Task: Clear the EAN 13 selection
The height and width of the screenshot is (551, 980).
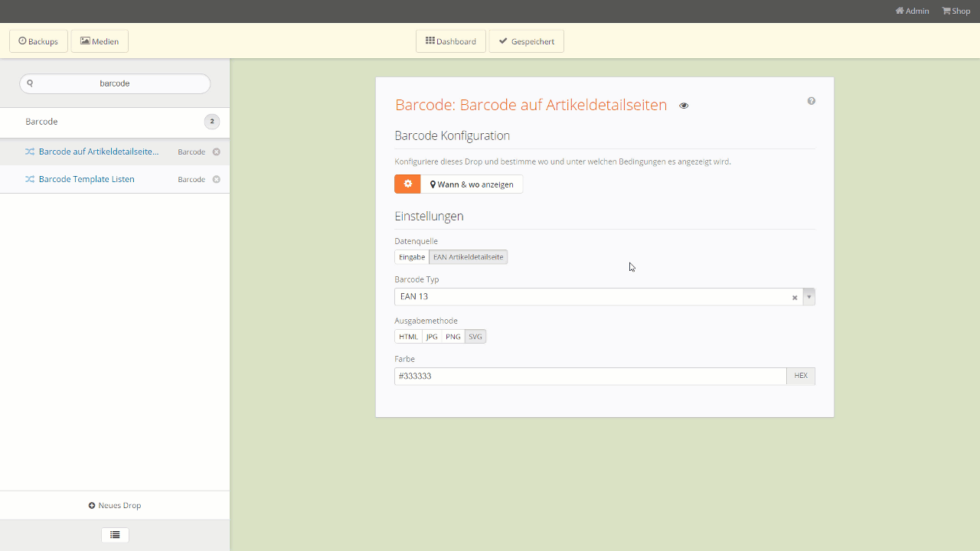Action: coord(795,297)
